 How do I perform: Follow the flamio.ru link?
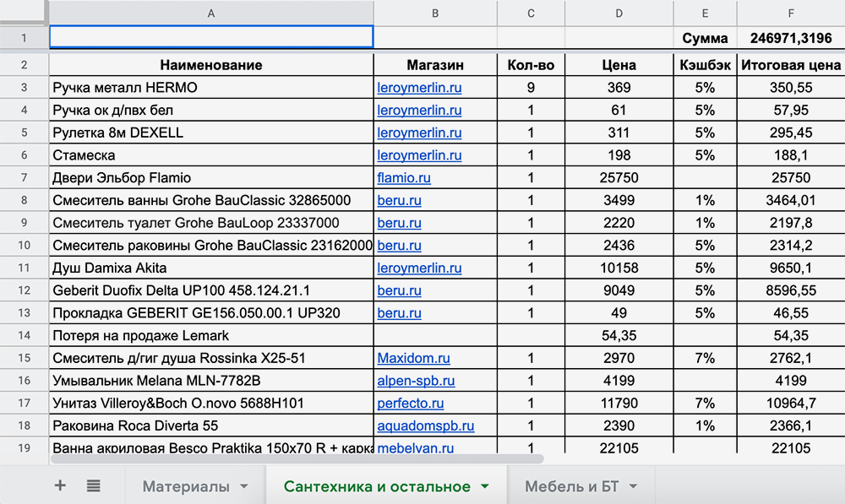pyautogui.click(x=404, y=177)
